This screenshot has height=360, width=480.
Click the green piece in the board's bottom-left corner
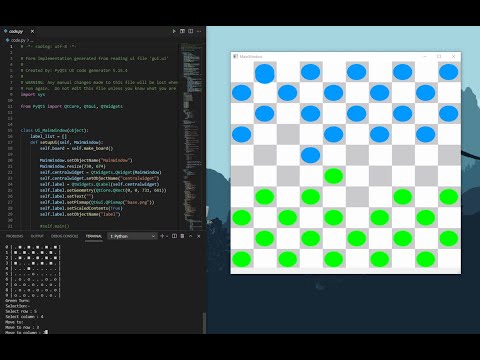click(x=241, y=259)
